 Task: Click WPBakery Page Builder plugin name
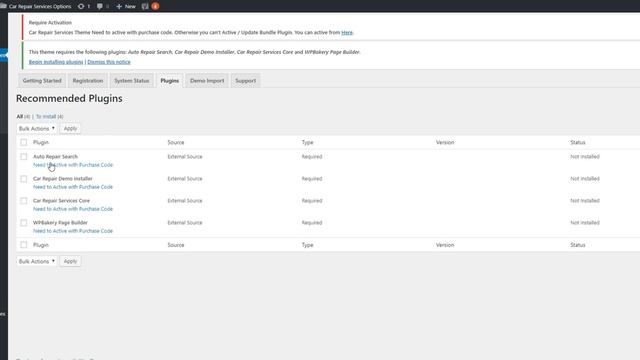point(60,223)
